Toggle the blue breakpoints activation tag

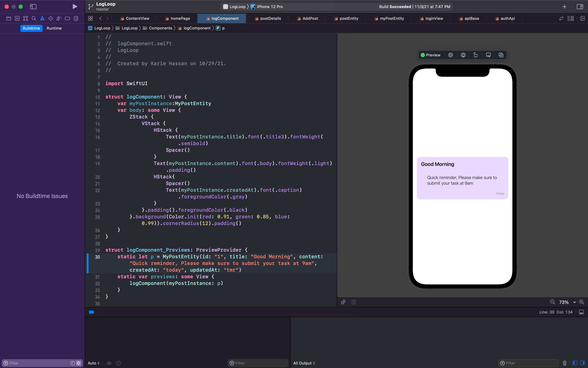coord(92,312)
